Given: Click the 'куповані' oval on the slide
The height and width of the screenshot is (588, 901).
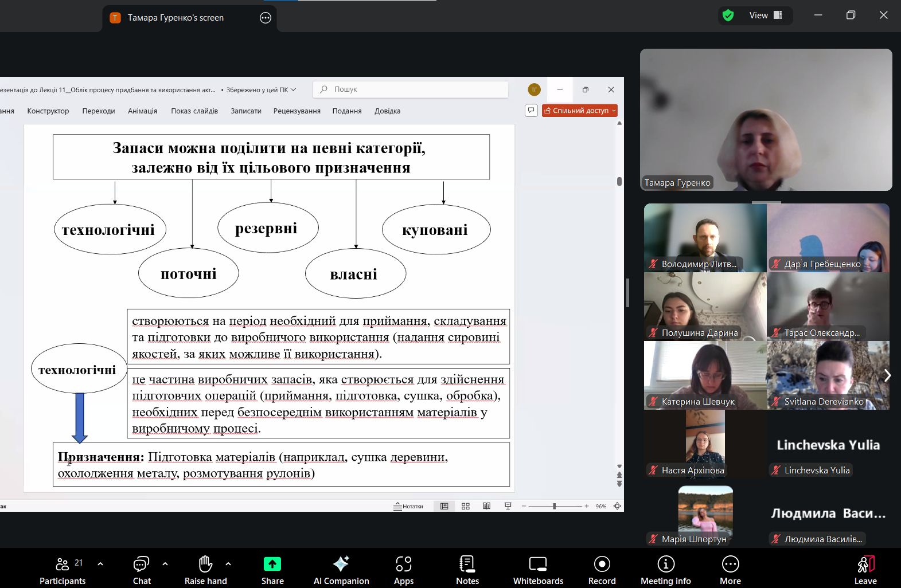Looking at the screenshot, I should click(436, 229).
